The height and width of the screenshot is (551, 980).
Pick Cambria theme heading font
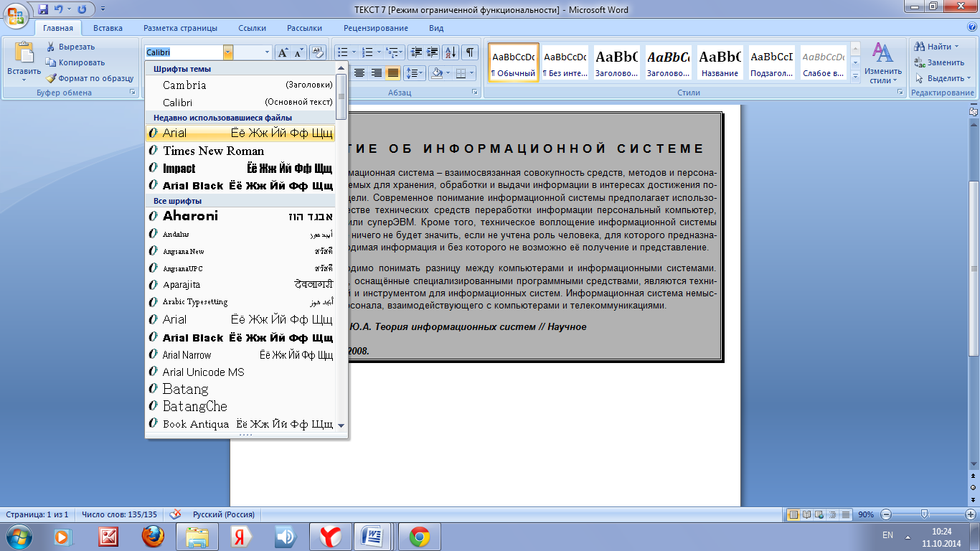point(240,85)
